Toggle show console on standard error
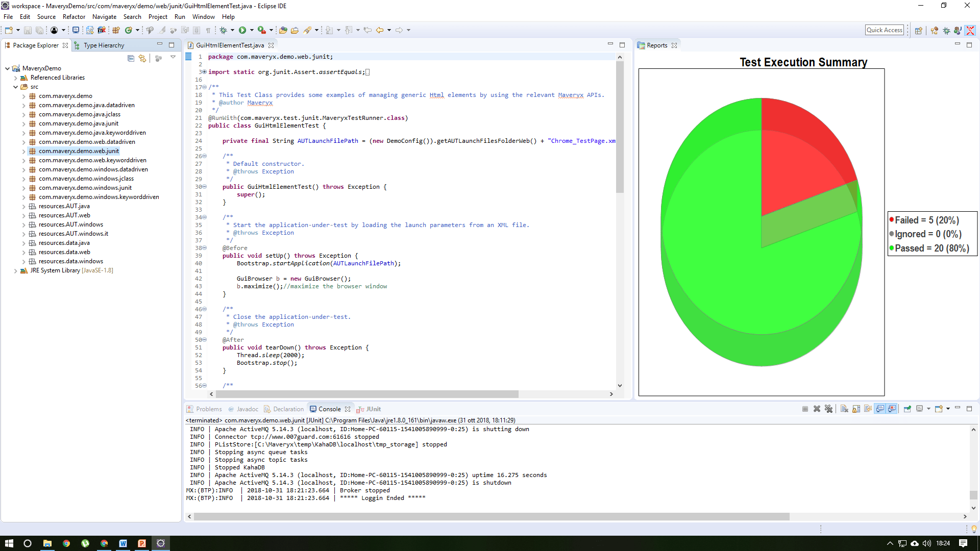Viewport: 980px width, 551px height. click(x=892, y=409)
